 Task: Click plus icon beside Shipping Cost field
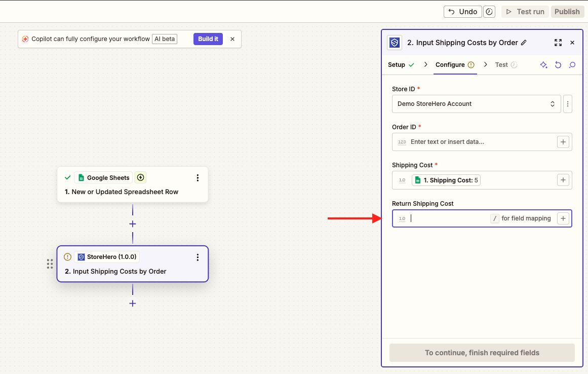coord(563,180)
